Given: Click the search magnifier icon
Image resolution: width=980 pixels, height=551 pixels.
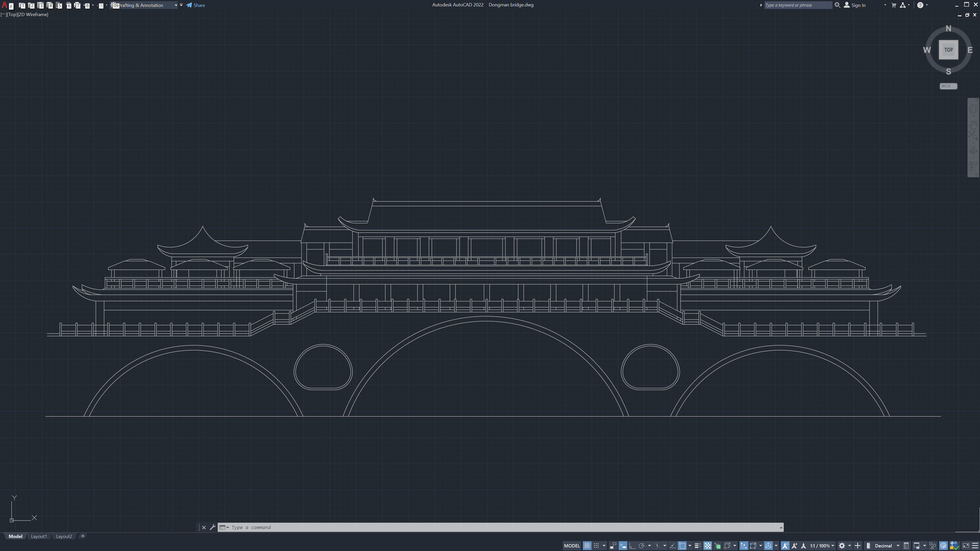Looking at the screenshot, I should (837, 5).
